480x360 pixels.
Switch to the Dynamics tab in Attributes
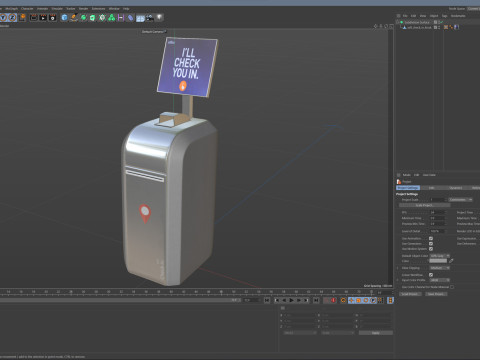click(x=455, y=188)
